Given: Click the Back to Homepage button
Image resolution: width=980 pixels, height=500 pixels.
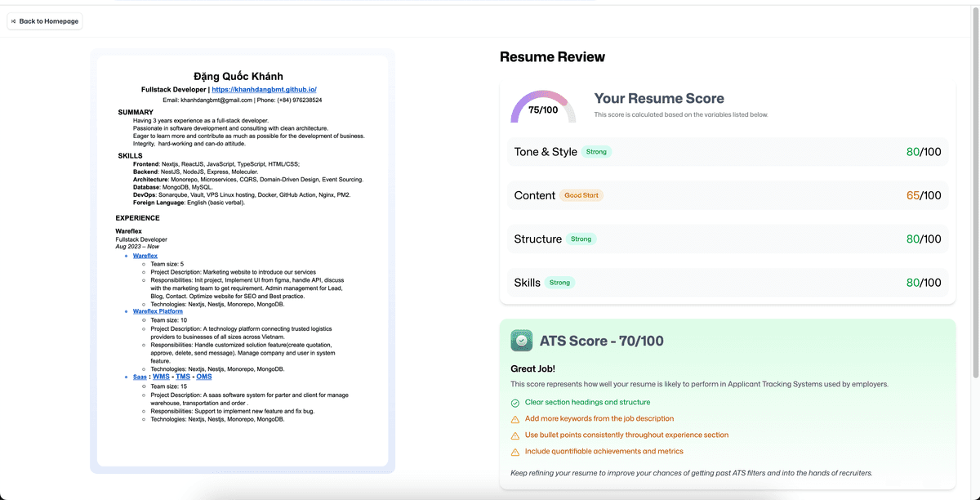Looking at the screenshot, I should click(45, 21).
